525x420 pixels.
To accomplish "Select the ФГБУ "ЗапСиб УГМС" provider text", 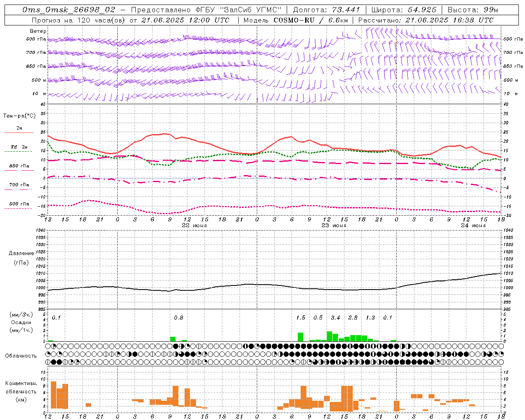I will (238, 10).
